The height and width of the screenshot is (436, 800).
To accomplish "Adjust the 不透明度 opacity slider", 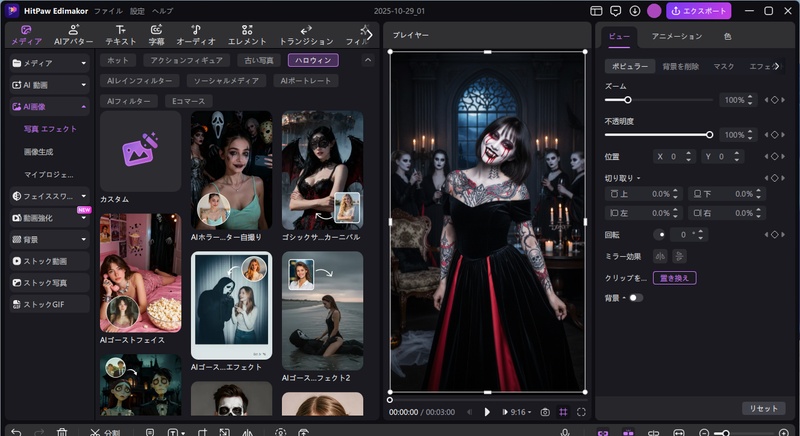I will pyautogui.click(x=659, y=135).
